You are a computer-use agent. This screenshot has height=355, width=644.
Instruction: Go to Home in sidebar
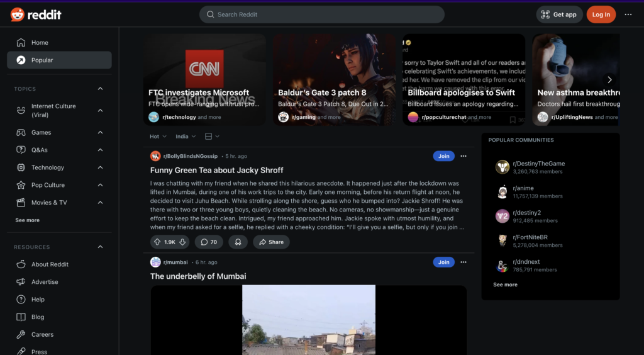[59, 42]
